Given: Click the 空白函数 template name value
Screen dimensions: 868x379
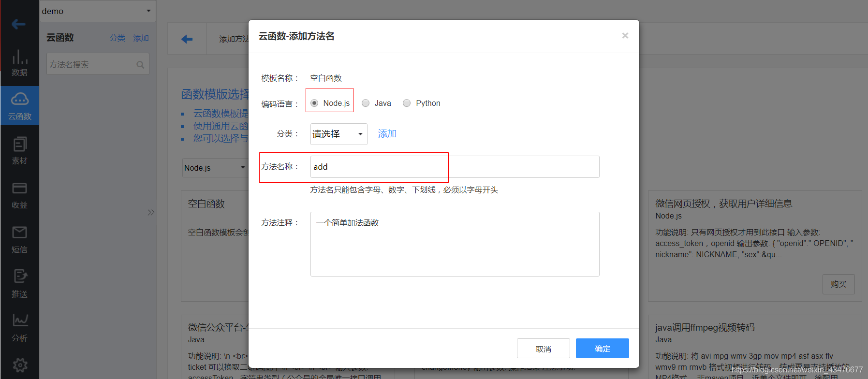Looking at the screenshot, I should (x=326, y=78).
